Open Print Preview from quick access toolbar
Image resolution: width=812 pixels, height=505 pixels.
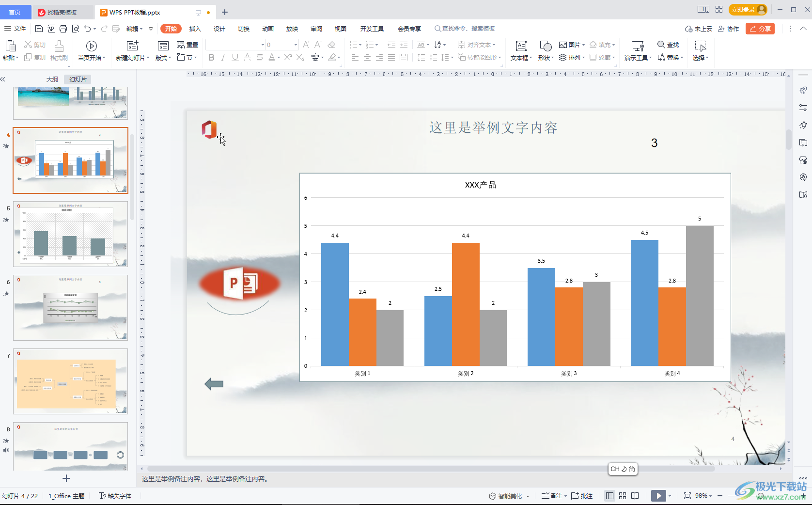point(76,29)
